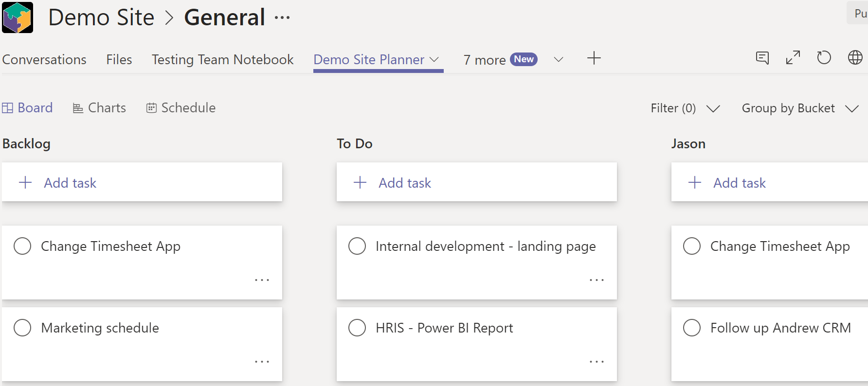Open more options for Backlog Change Timesheet App
Screen dimensions: 868x386
coord(262,280)
